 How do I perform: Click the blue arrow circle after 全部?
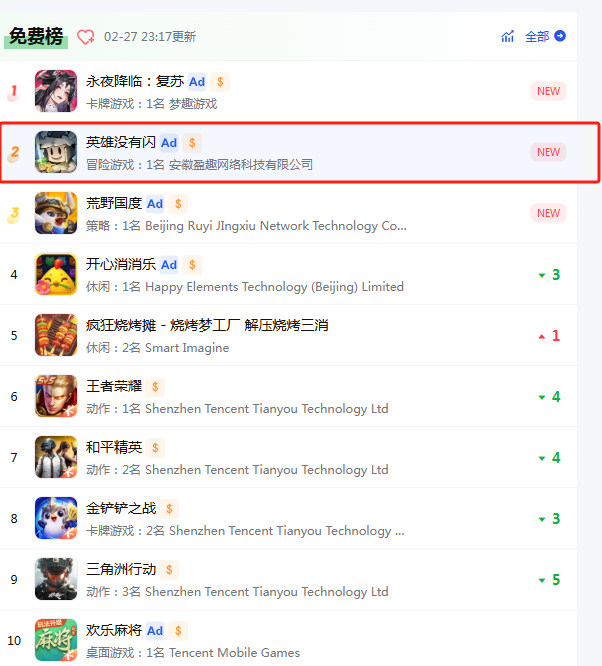(x=560, y=36)
